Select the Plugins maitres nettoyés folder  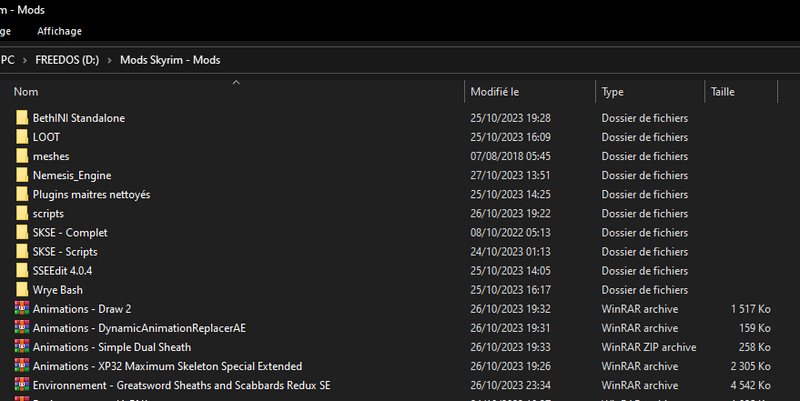[x=91, y=194]
